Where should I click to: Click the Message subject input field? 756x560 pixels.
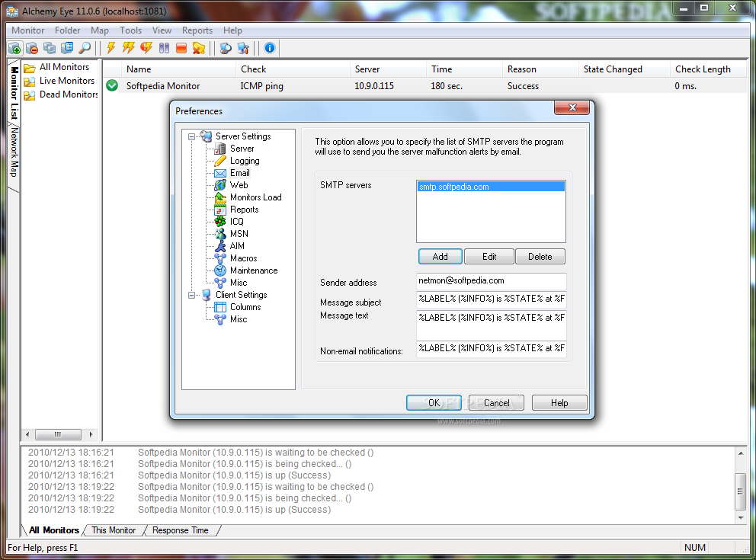491,299
